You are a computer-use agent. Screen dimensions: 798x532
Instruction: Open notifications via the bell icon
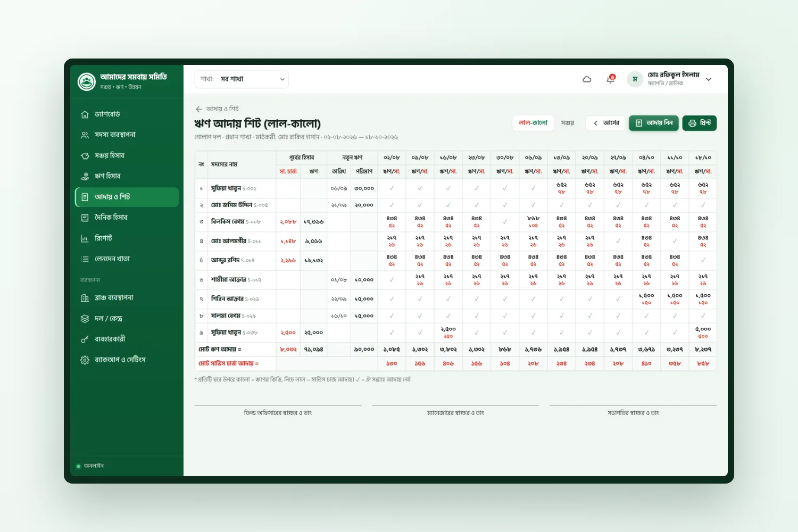(x=611, y=79)
